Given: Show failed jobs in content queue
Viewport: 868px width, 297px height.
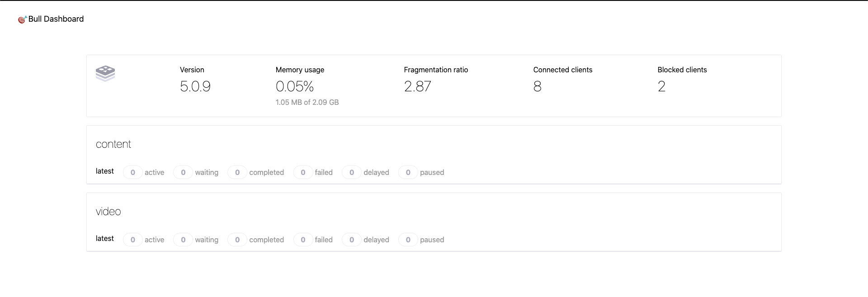Looking at the screenshot, I should click(x=313, y=172).
